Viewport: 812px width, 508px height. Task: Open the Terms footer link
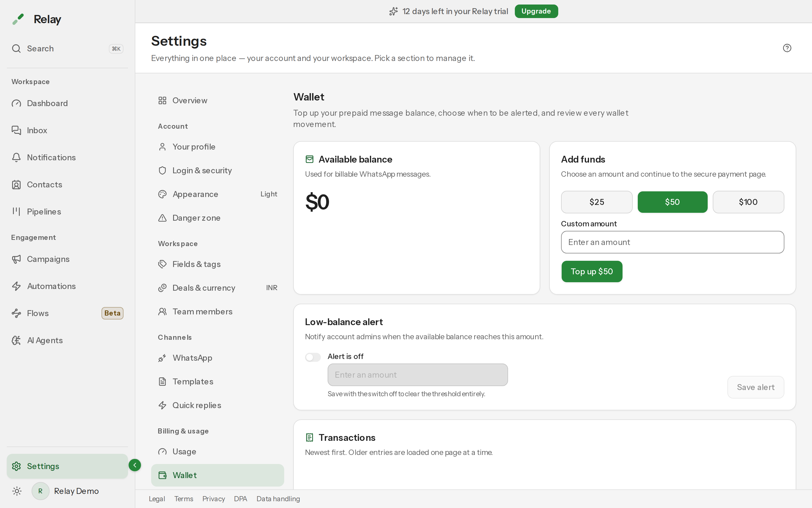tap(184, 499)
